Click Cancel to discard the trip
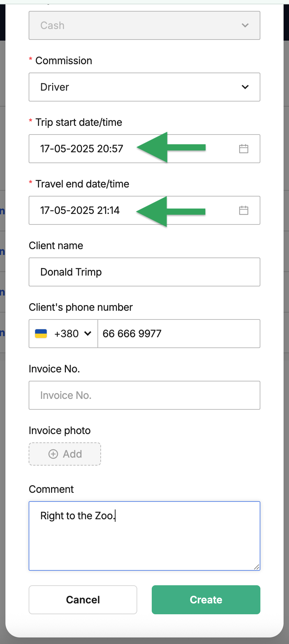 click(83, 600)
